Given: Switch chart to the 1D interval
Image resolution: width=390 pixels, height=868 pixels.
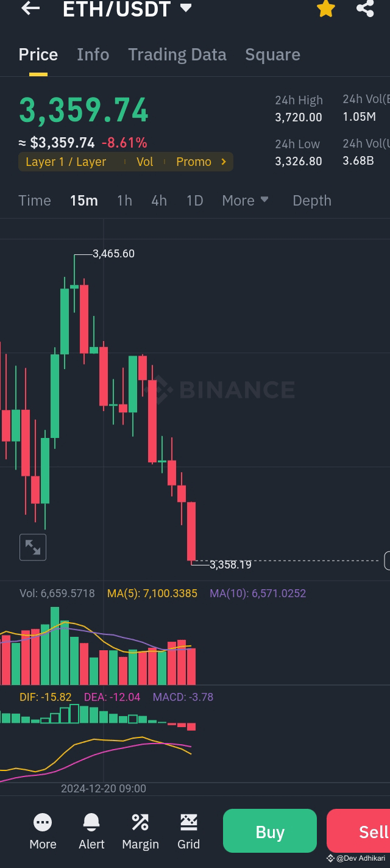Looking at the screenshot, I should pyautogui.click(x=194, y=200).
